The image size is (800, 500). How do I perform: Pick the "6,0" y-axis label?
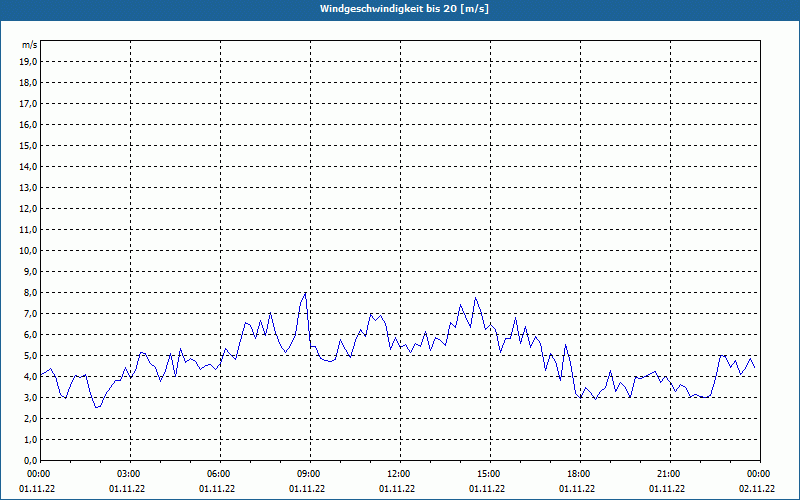(x=31, y=334)
